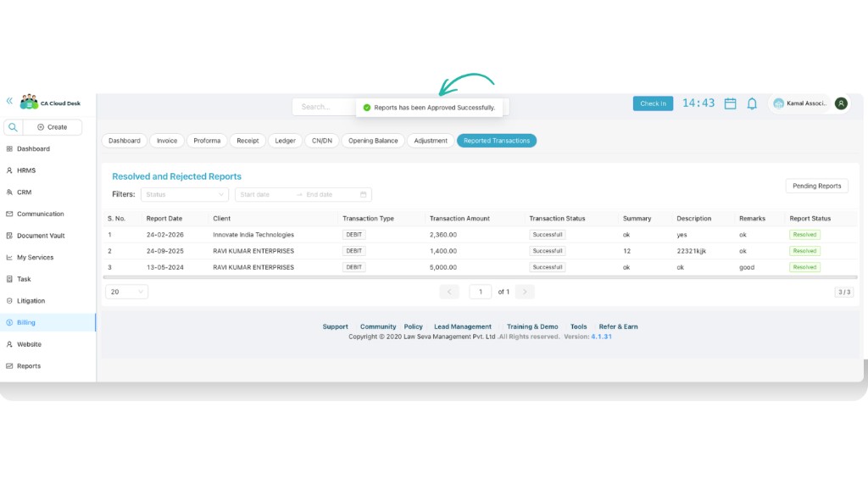
Task: Switch to the Opening Balance tab
Action: click(x=372, y=141)
